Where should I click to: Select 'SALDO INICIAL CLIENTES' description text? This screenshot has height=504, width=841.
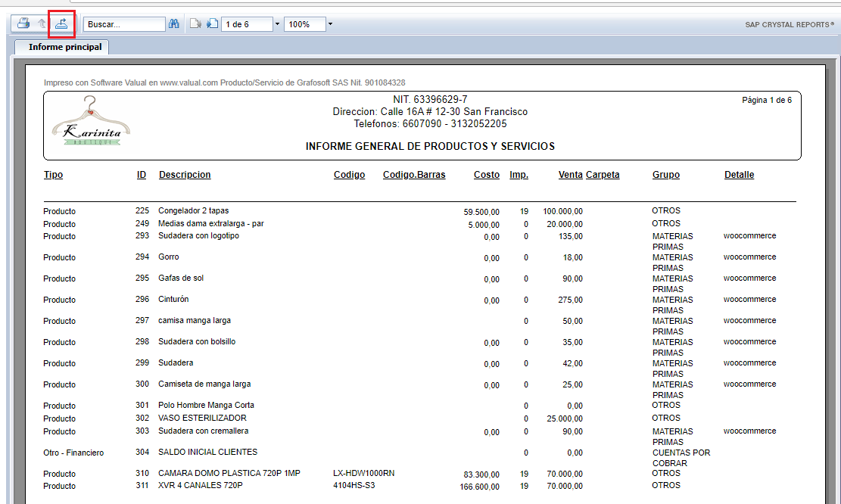pos(207,452)
